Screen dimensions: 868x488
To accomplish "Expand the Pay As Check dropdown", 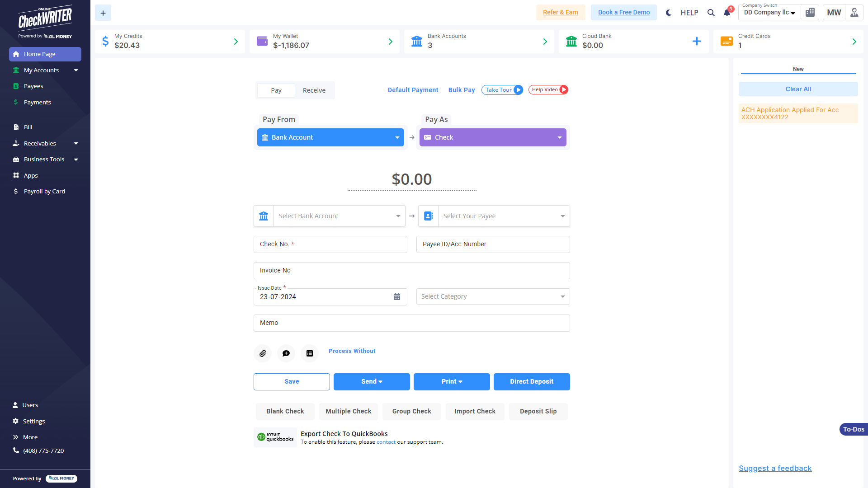I will click(493, 137).
